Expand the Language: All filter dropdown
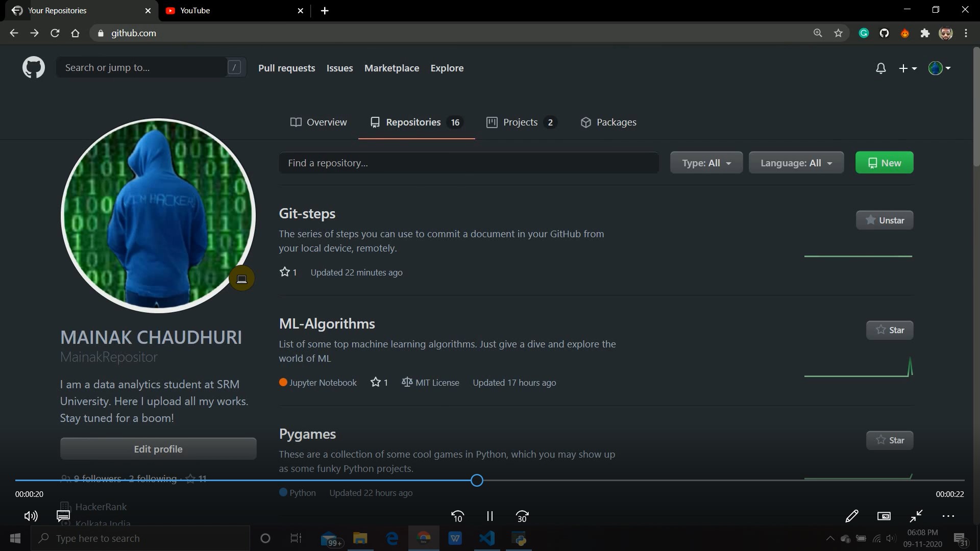The image size is (980, 551). (x=796, y=163)
